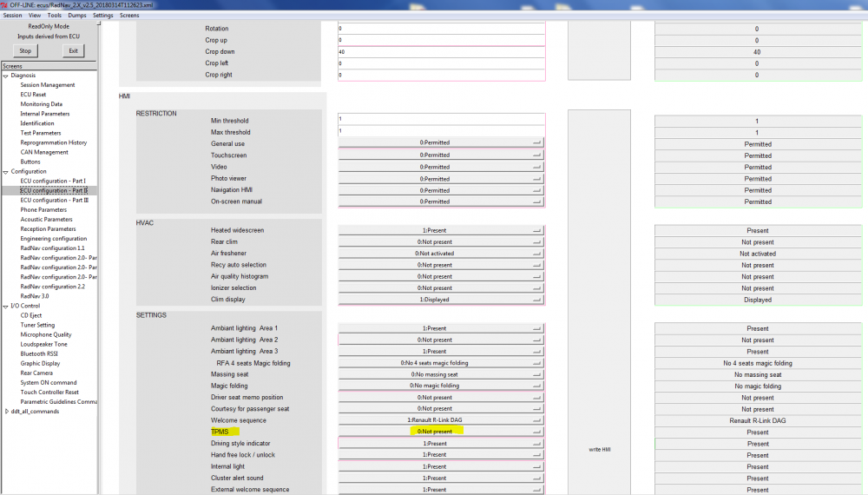Viewport: 868px width, 495px height.
Task: Select RadNav configuration 2.2
Action: 53,287
